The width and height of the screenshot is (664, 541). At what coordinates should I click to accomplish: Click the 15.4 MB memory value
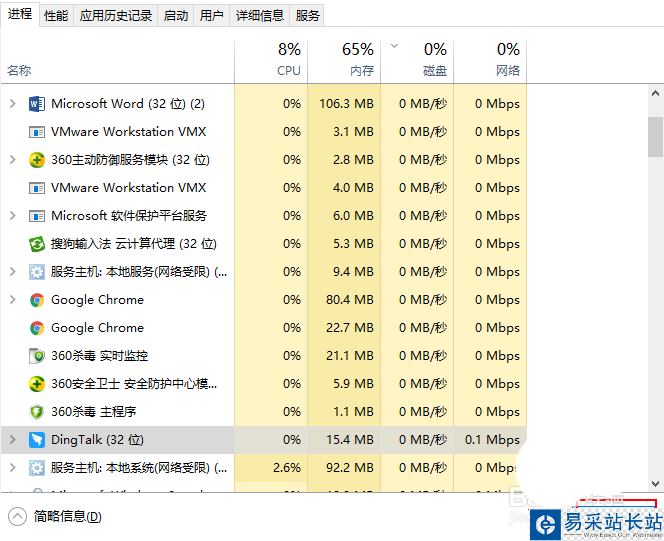pyautogui.click(x=350, y=440)
